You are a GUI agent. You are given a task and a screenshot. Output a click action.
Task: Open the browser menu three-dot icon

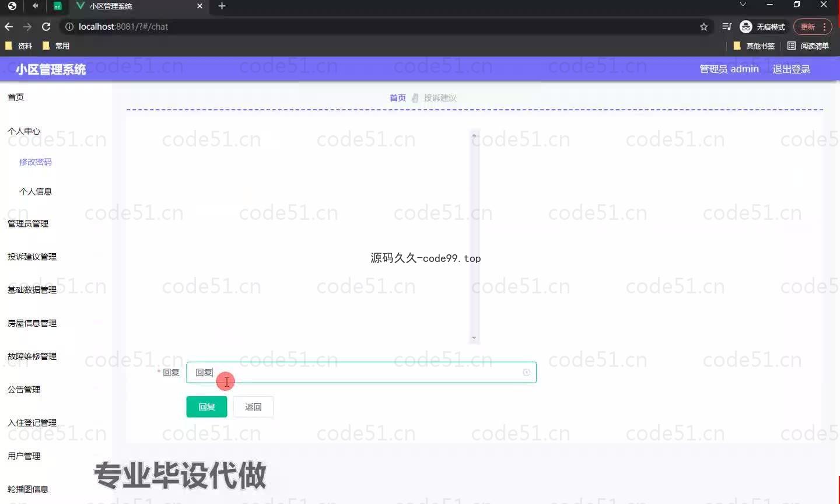click(x=824, y=27)
